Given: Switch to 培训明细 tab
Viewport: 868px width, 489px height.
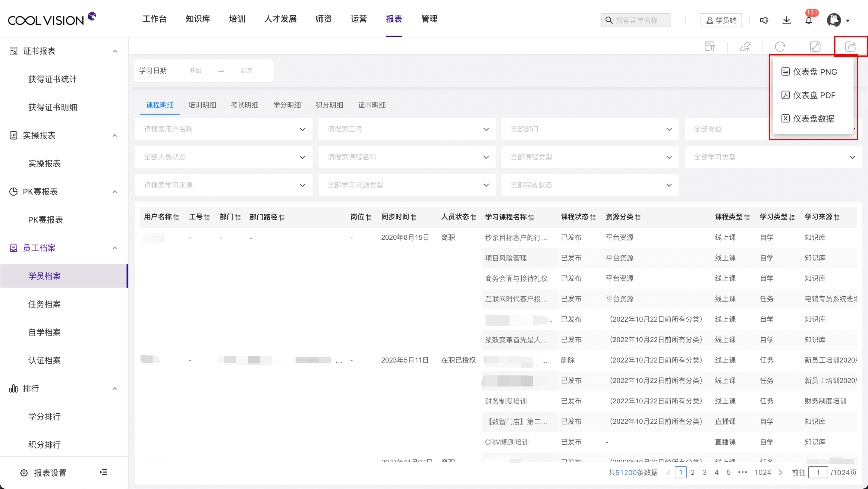Looking at the screenshot, I should point(202,105).
